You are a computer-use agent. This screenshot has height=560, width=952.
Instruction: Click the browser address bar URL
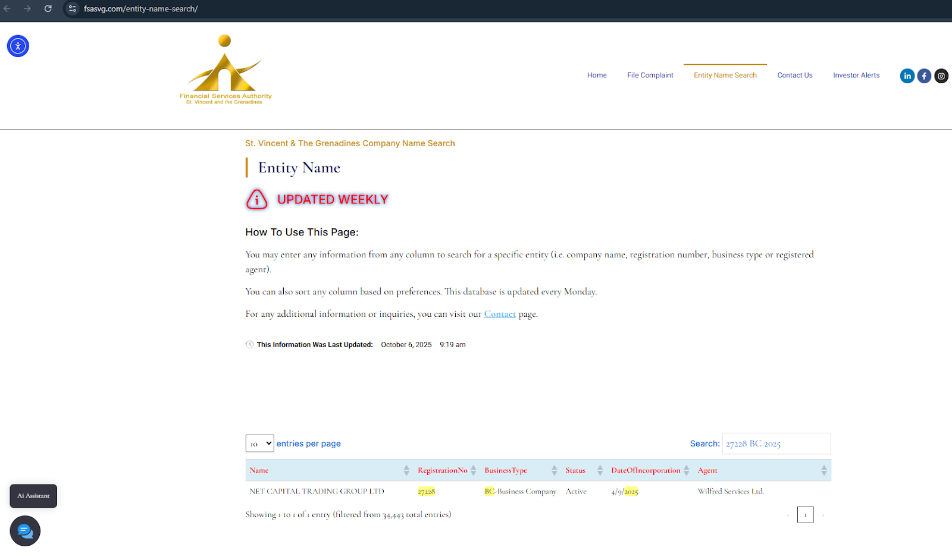point(140,9)
